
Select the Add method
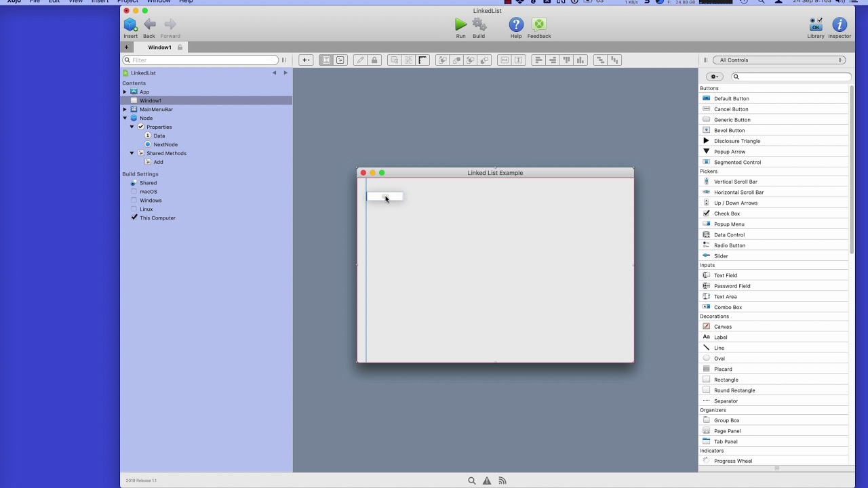pos(158,162)
